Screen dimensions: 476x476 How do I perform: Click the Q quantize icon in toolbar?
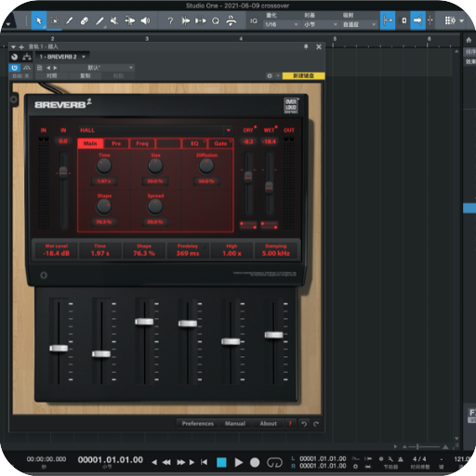coord(216,20)
